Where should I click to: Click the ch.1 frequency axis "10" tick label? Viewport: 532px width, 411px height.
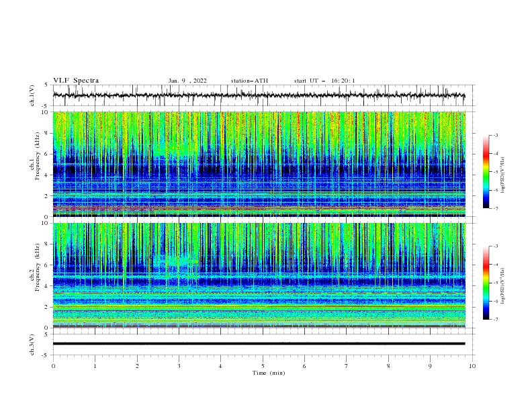[46, 112]
